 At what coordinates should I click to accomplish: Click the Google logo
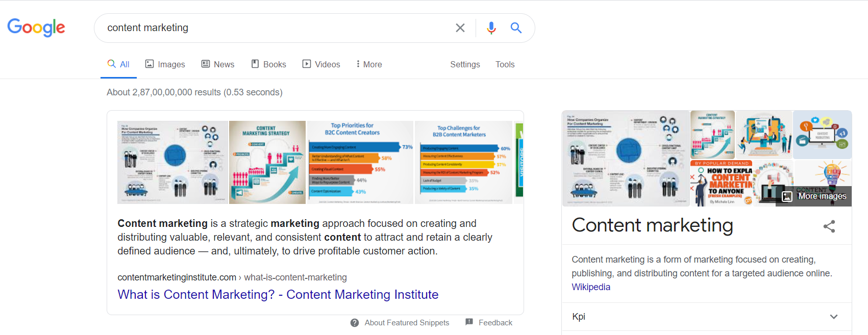[x=36, y=28]
